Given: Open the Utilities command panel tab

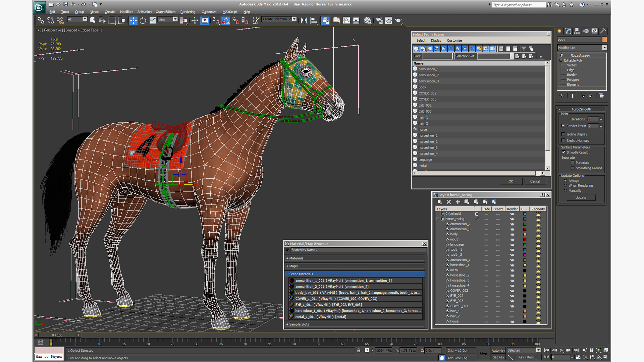Looking at the screenshot, I should pos(603,31).
